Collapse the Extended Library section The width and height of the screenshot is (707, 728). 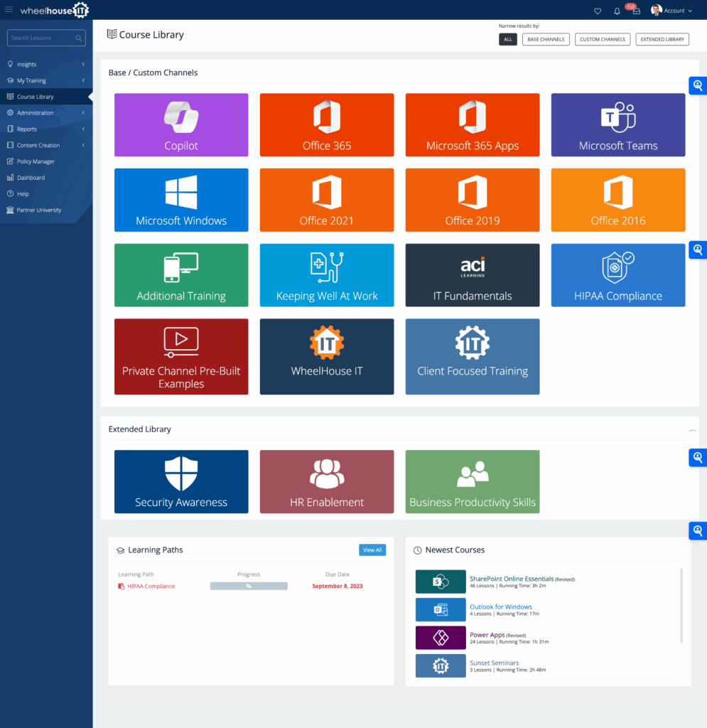[692, 430]
